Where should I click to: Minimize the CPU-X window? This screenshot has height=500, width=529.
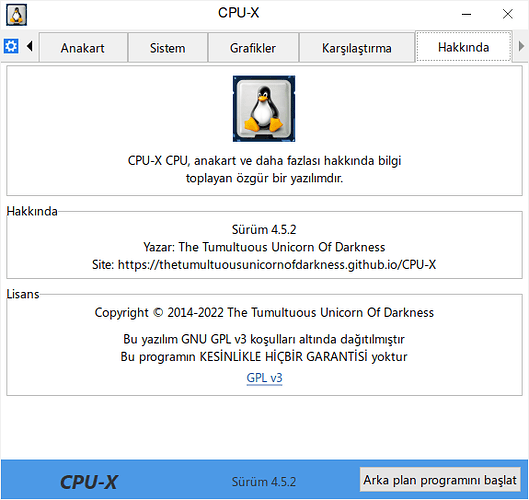466,14
